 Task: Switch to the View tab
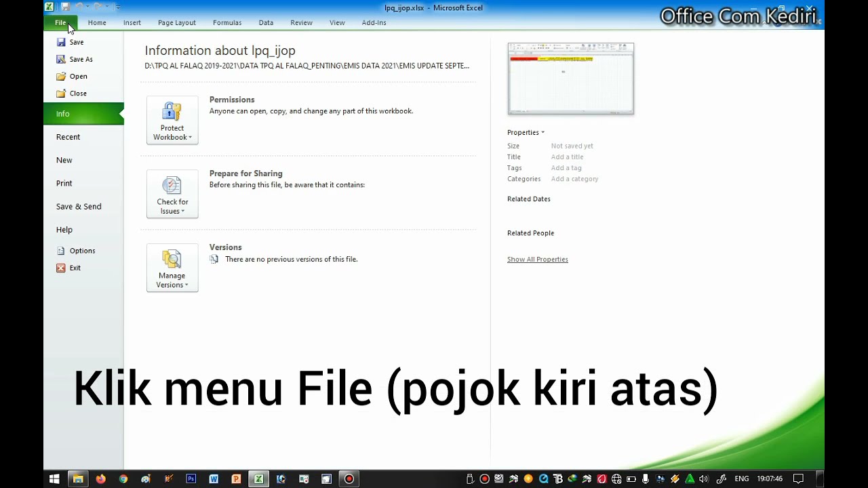tap(337, 22)
